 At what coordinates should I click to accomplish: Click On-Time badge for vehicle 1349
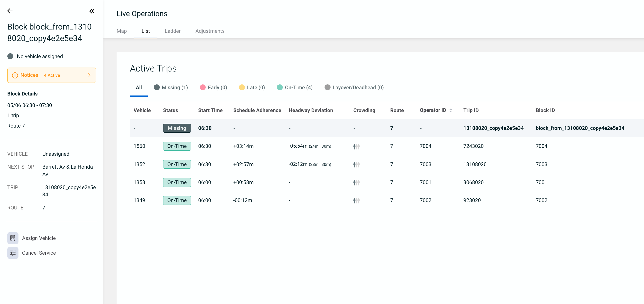[x=177, y=200]
